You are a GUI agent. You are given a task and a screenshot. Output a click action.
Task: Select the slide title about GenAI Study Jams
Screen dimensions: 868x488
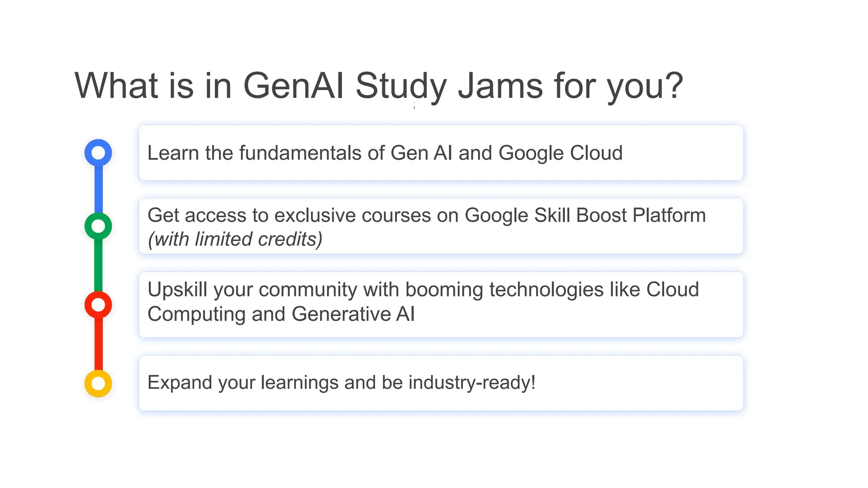378,86
